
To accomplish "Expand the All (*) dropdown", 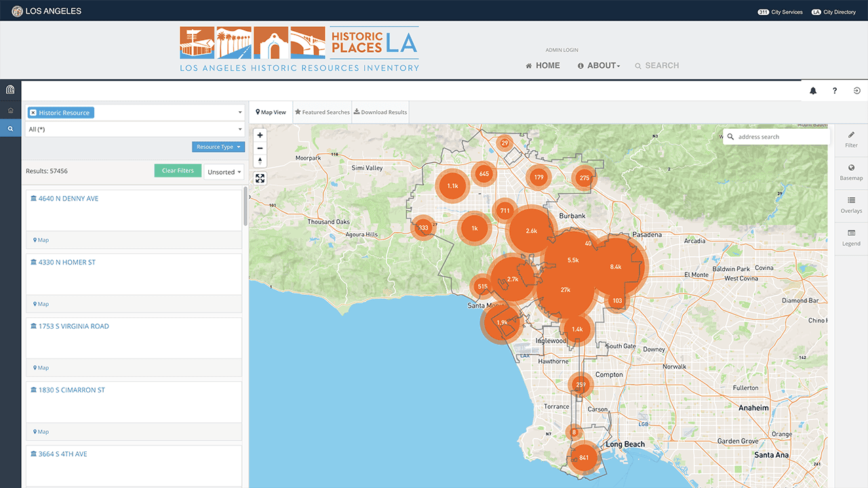I will tap(135, 129).
